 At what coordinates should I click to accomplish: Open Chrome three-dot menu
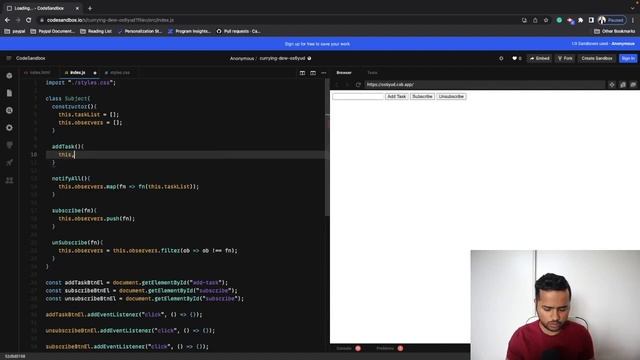click(x=633, y=20)
